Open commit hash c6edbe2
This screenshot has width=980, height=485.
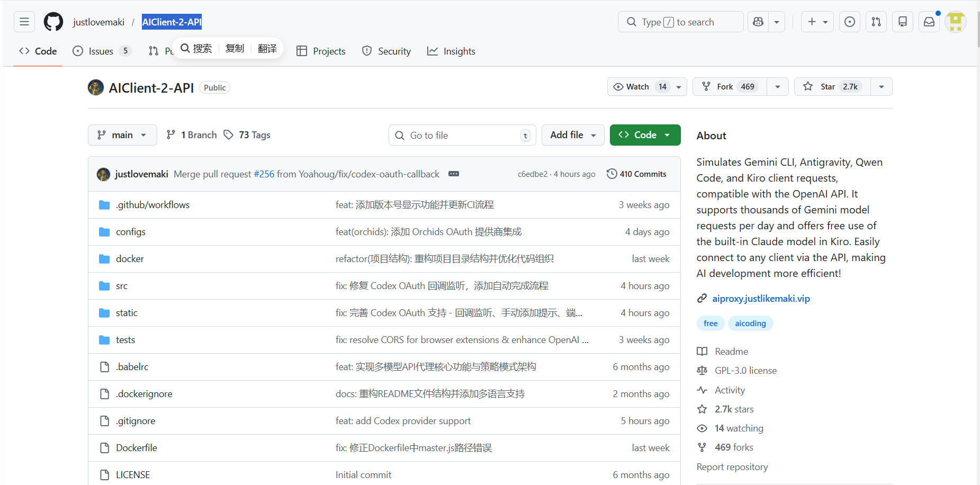tap(533, 174)
